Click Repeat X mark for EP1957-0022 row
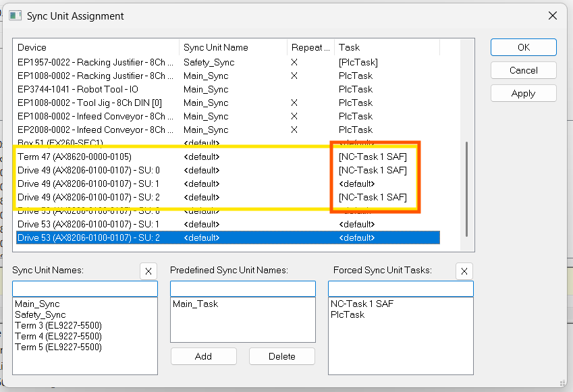 294,63
